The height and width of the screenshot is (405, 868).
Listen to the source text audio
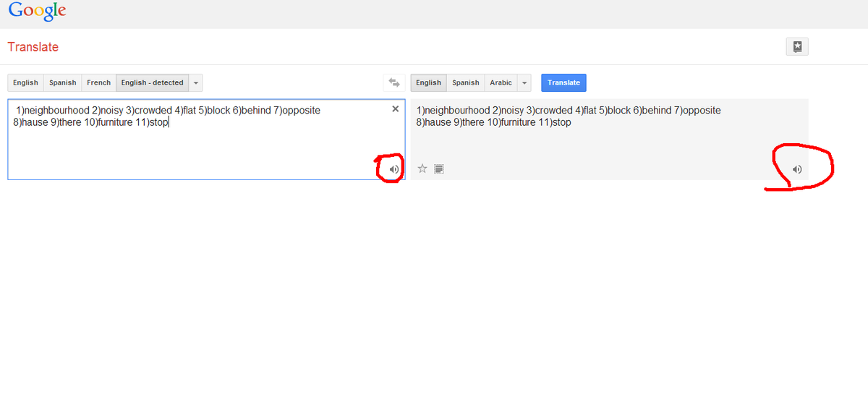pyautogui.click(x=393, y=169)
